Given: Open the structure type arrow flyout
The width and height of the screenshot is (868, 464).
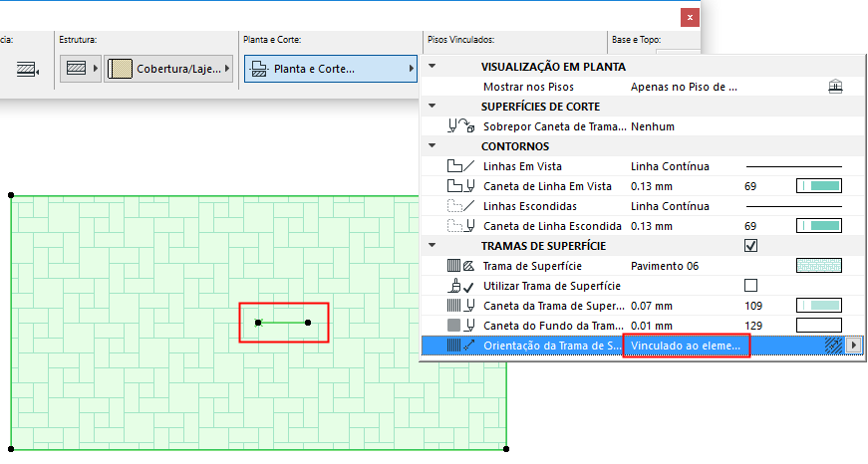Looking at the screenshot, I should 96,69.
